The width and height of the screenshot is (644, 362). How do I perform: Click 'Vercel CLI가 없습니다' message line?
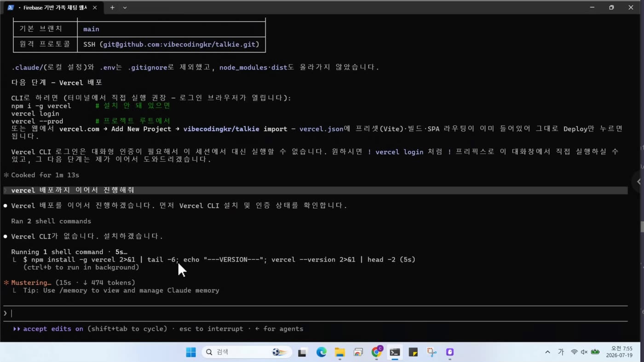pyautogui.click(x=87, y=236)
